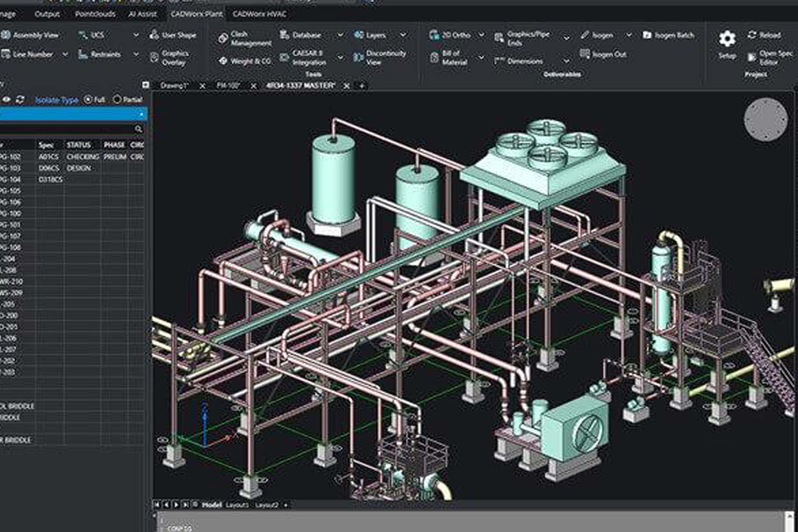Click the Reload project icon

(752, 35)
